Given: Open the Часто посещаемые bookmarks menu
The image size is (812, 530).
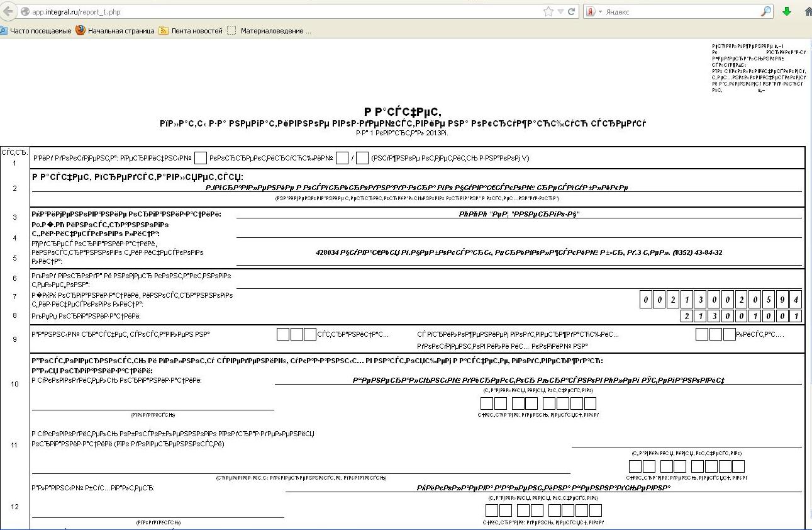Looking at the screenshot, I should click(39, 30).
